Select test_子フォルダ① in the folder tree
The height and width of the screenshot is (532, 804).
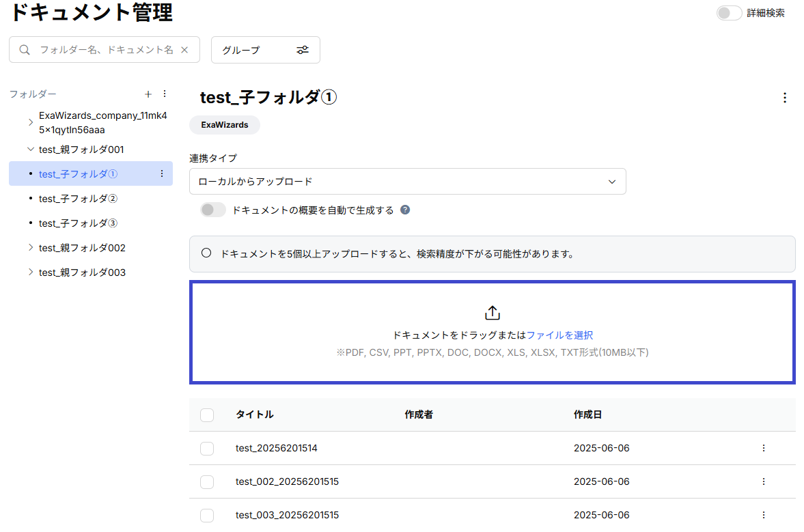(x=79, y=173)
